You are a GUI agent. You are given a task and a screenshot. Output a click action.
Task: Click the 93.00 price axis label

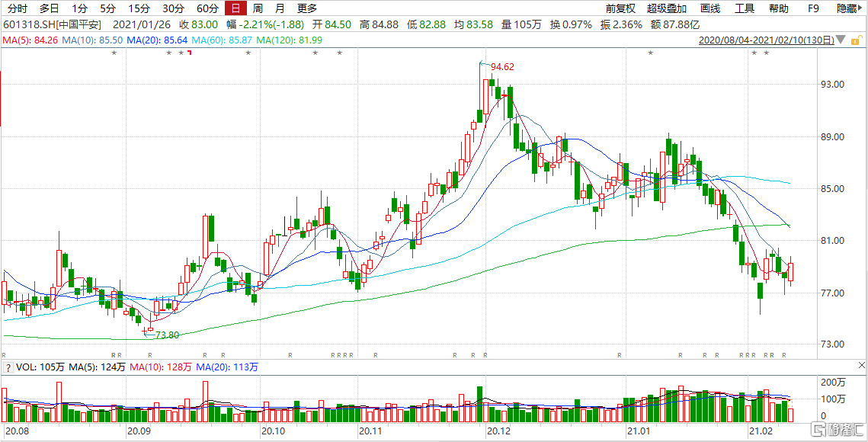(834, 84)
